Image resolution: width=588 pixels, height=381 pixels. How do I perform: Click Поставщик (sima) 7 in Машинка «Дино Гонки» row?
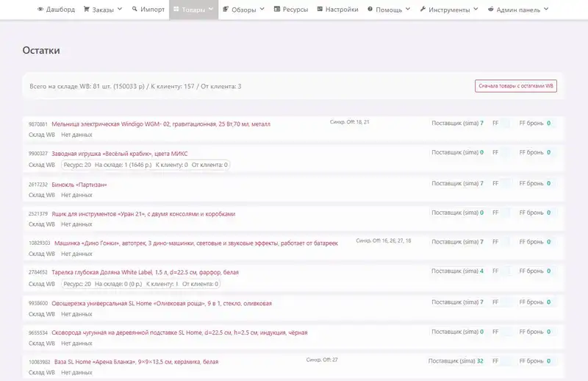click(x=457, y=242)
